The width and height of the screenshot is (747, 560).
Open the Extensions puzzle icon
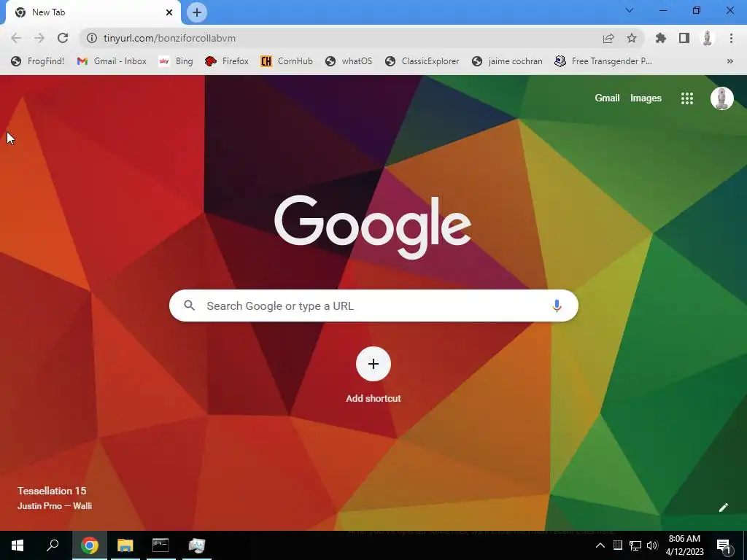[x=661, y=38]
